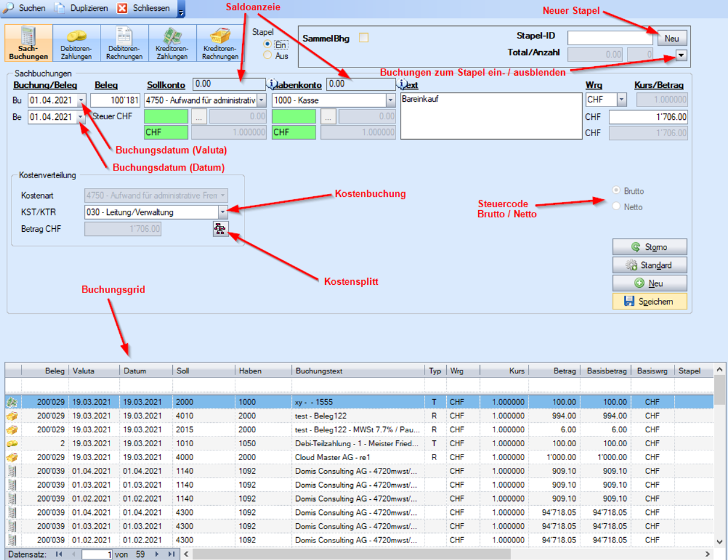Click Duplizieren in the top toolbar

pyautogui.click(x=82, y=8)
